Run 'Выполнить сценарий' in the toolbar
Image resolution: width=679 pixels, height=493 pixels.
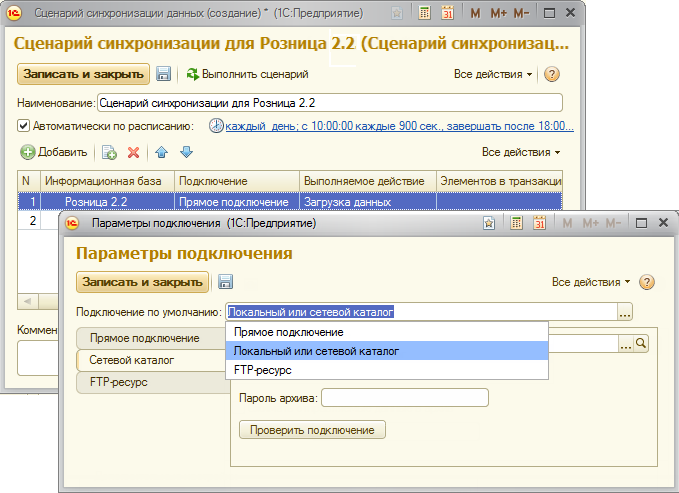(x=247, y=74)
